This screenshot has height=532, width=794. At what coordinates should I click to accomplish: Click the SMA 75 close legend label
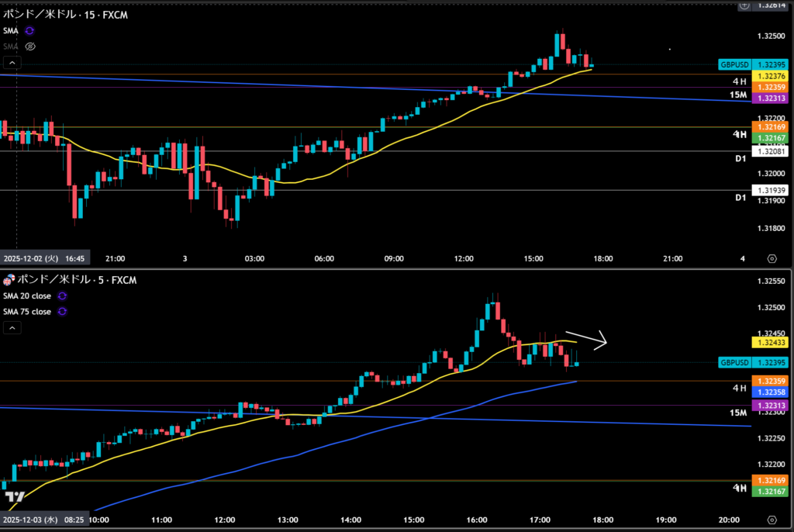(x=27, y=312)
